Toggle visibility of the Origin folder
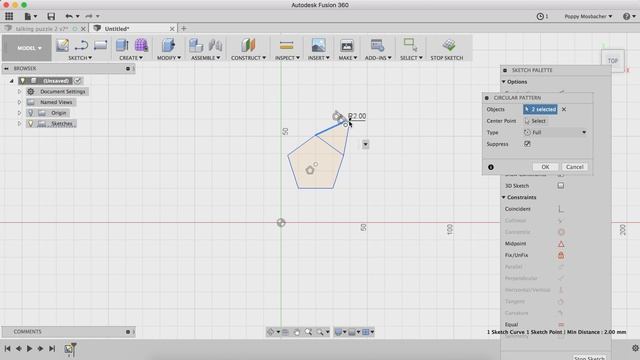This screenshot has height=360, width=640. (x=31, y=113)
